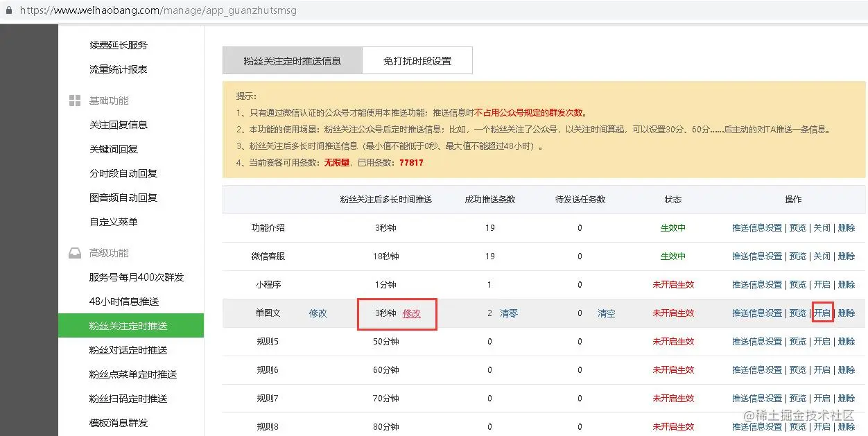Screen dimensions: 868x436
Task: Click the 微信客服 rule name
Action: click(x=268, y=256)
